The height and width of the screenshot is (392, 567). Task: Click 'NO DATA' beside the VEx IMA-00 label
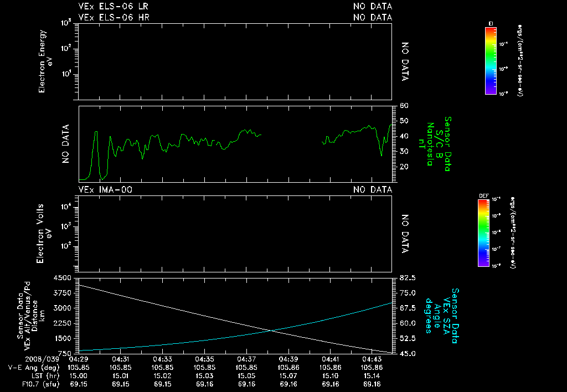[x=373, y=190]
